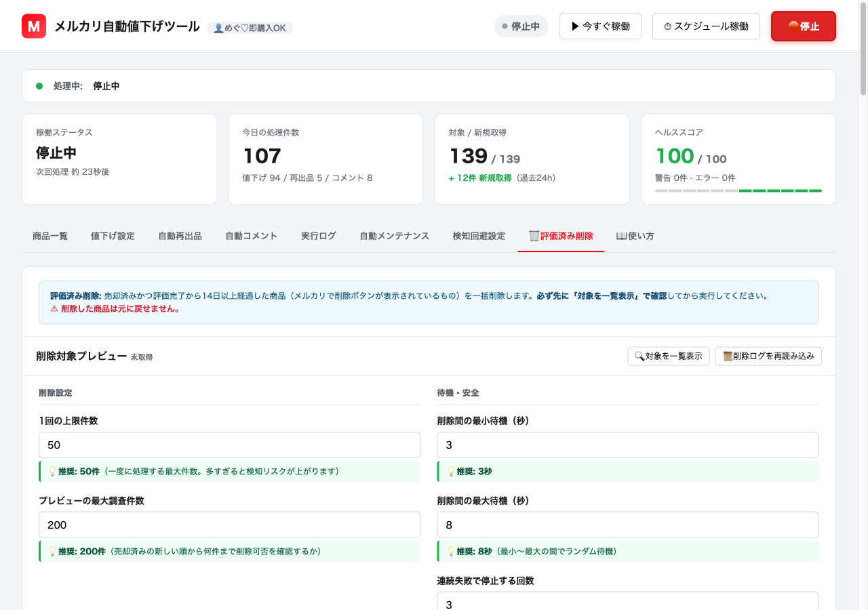Click the 推奨: 200件 hint box

(x=230, y=552)
